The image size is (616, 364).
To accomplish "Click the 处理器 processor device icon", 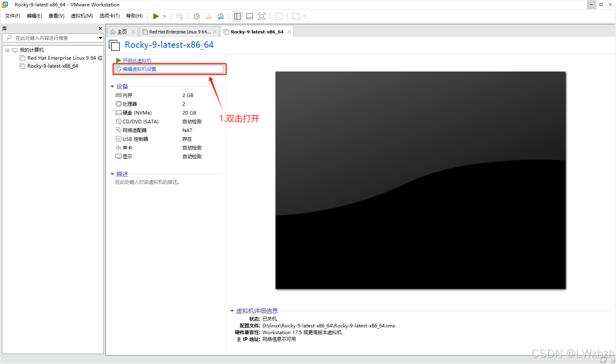I will click(x=118, y=104).
